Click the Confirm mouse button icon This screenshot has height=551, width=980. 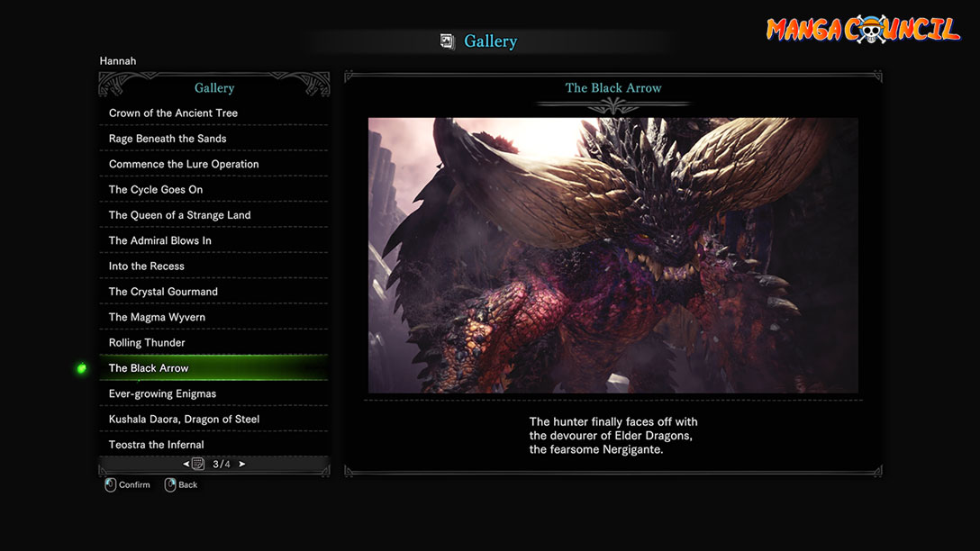pyautogui.click(x=110, y=484)
